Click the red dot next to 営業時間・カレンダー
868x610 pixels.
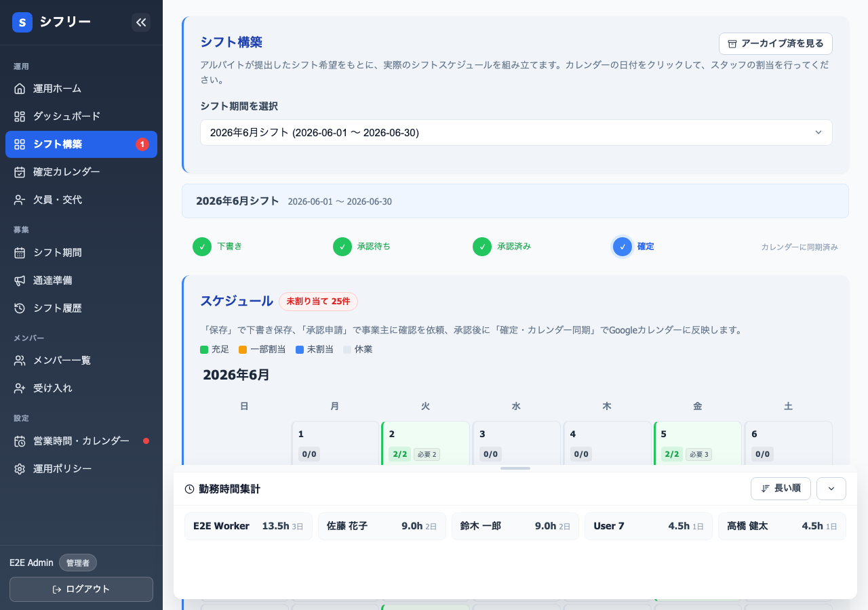[x=146, y=441]
